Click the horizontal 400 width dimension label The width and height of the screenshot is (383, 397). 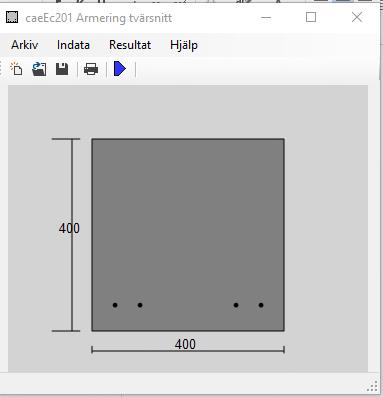(x=185, y=344)
